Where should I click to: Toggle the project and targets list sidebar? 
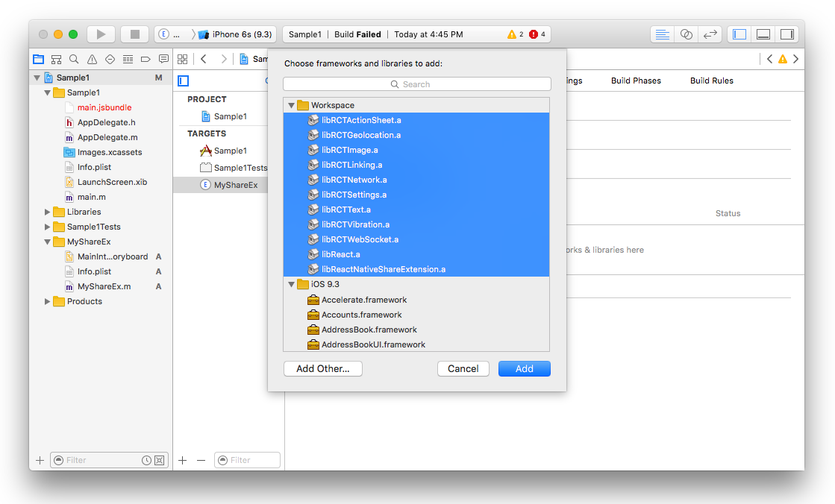pos(183,81)
